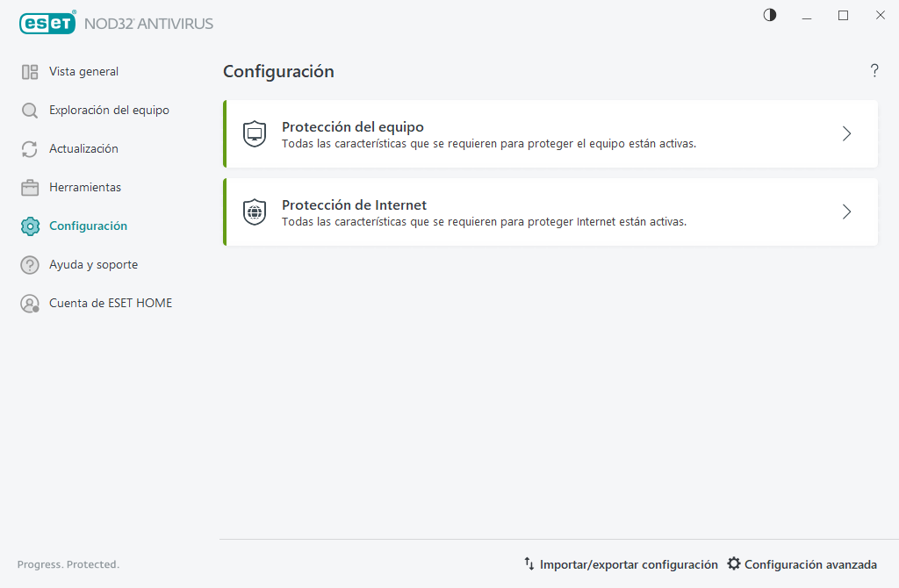Click the Ayuda y soporte question icon
Viewport: 899px width, 588px height.
[x=29, y=264]
